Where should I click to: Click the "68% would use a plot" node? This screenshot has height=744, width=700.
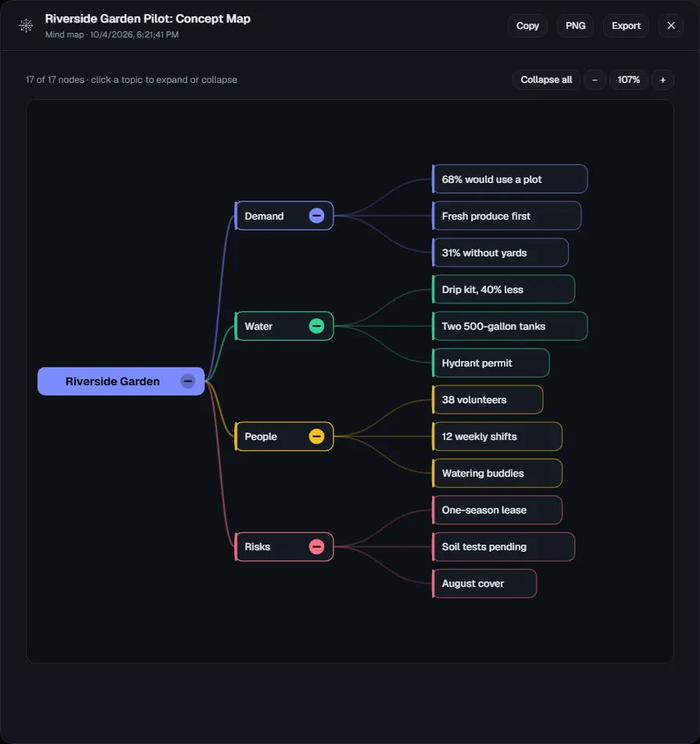point(510,179)
